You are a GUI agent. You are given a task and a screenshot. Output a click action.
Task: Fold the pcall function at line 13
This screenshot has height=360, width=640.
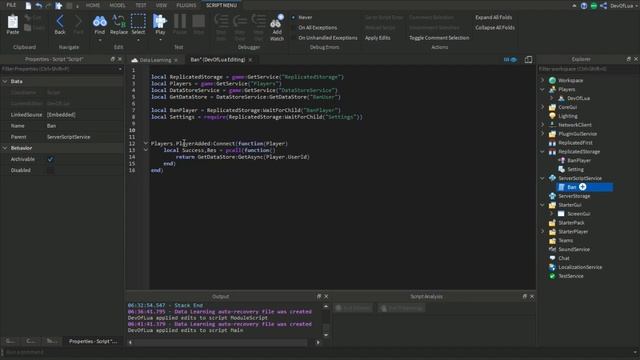click(x=146, y=150)
